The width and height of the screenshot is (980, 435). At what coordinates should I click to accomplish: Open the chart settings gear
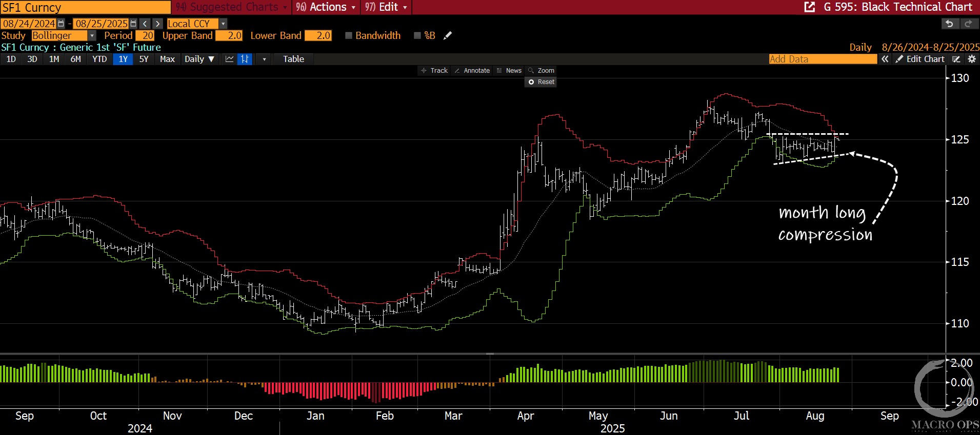tap(971, 59)
